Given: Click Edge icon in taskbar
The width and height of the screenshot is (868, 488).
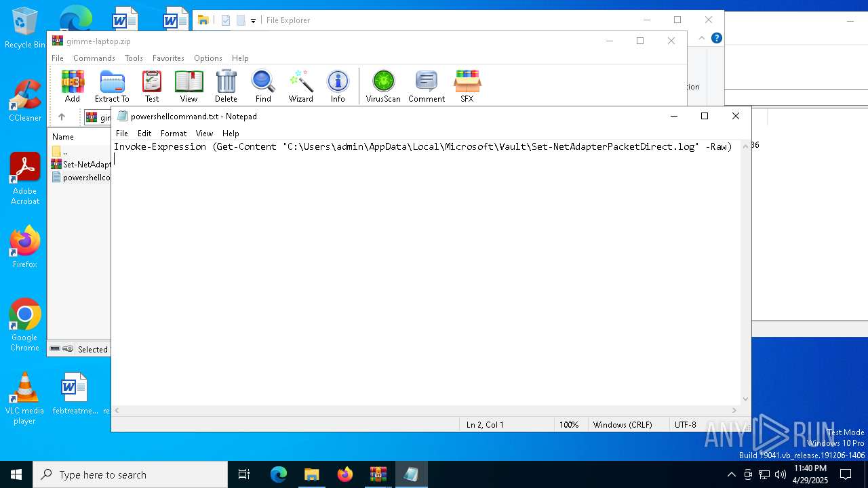Looking at the screenshot, I should 279,474.
